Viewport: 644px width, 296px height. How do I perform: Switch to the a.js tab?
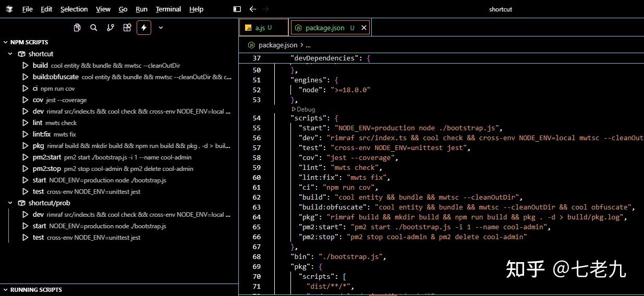tap(263, 28)
